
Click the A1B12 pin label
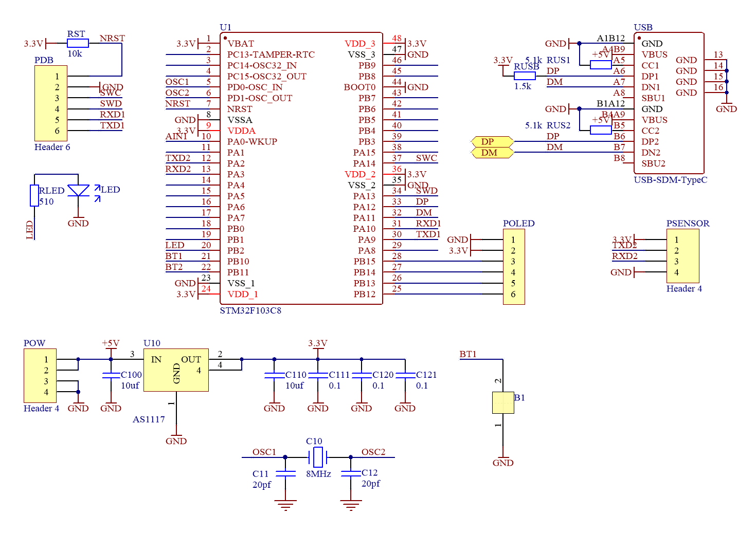(x=610, y=38)
